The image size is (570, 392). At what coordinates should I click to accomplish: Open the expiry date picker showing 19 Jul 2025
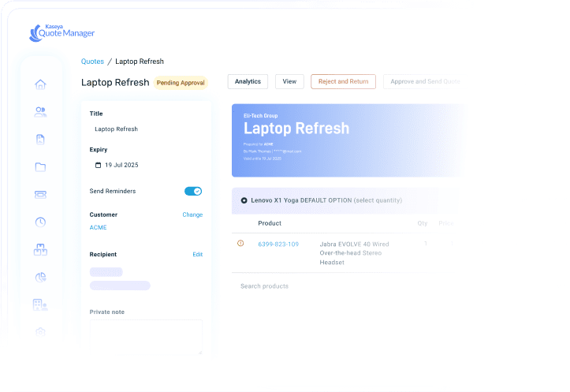tap(121, 165)
